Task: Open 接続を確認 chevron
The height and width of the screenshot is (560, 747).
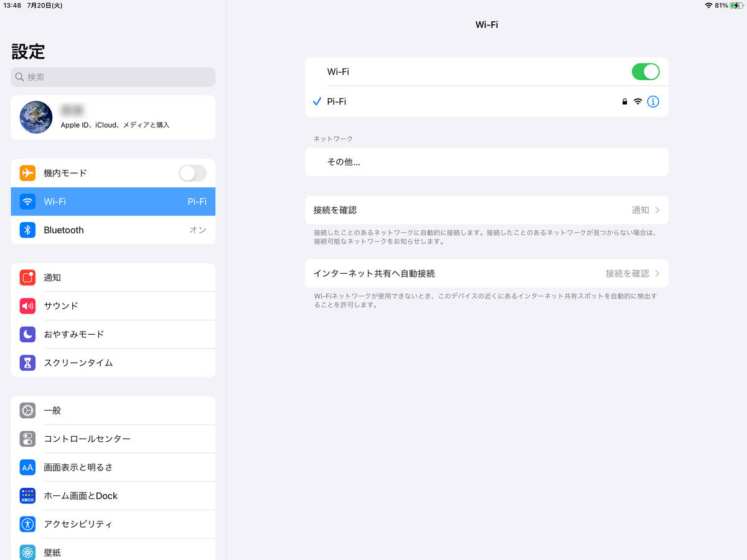Action: click(657, 210)
